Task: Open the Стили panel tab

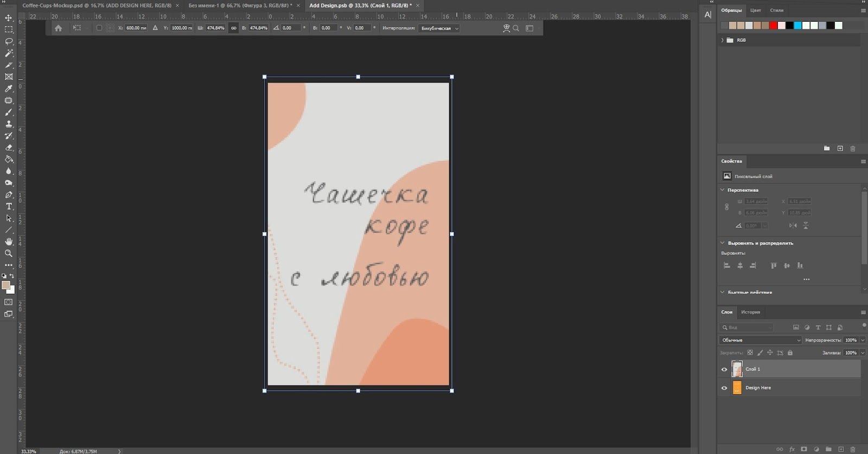Action: pos(776,10)
